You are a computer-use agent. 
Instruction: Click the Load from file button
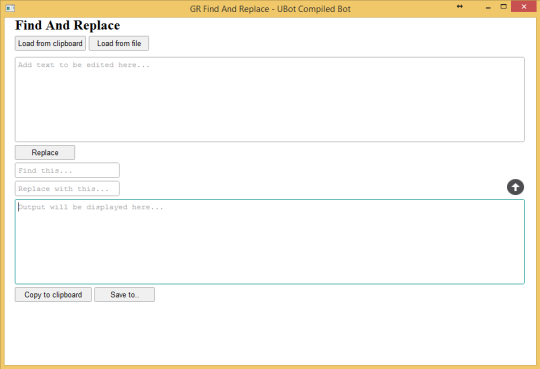pyautogui.click(x=119, y=43)
